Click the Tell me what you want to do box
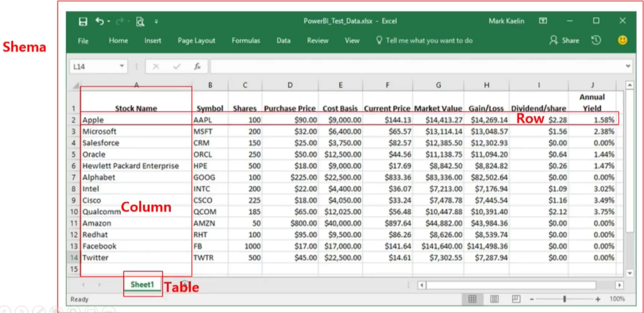This screenshot has height=313, width=644. tap(424, 40)
